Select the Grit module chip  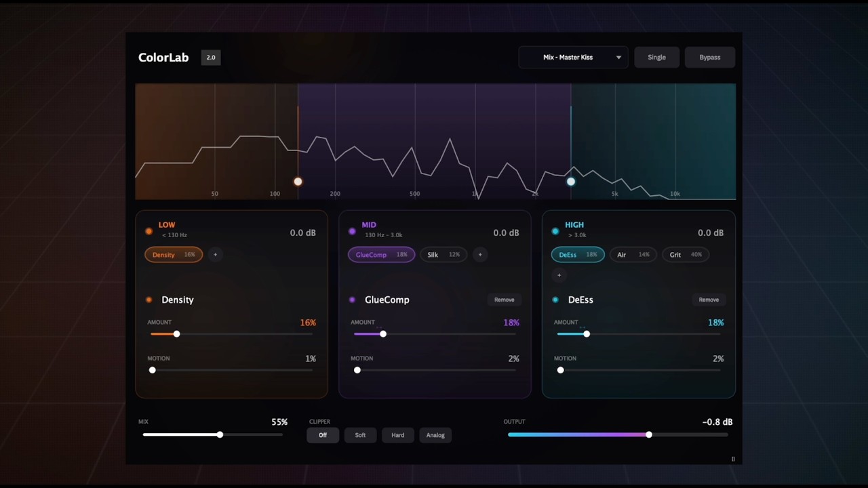coord(686,255)
